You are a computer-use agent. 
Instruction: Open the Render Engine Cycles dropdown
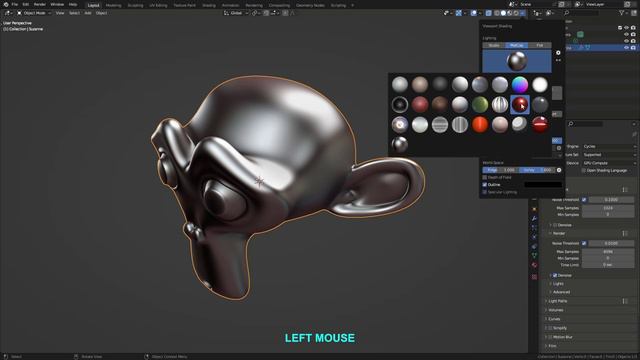pos(609,146)
